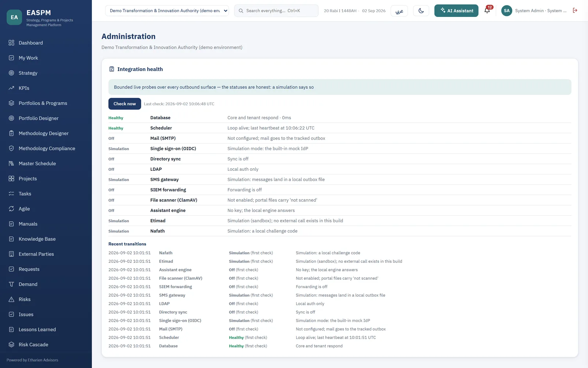This screenshot has height=368, width=588.
Task: Click the Simulation status beside Etimad
Action: [x=119, y=221]
